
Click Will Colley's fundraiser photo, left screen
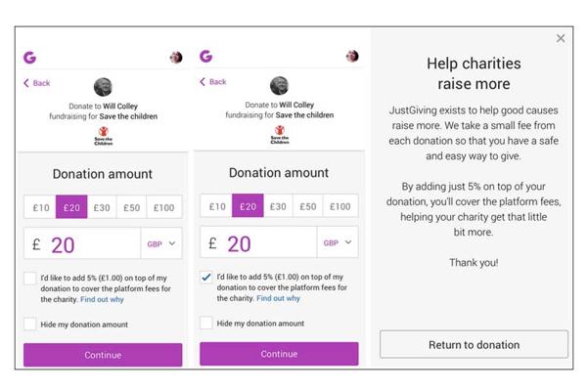pyautogui.click(x=103, y=87)
